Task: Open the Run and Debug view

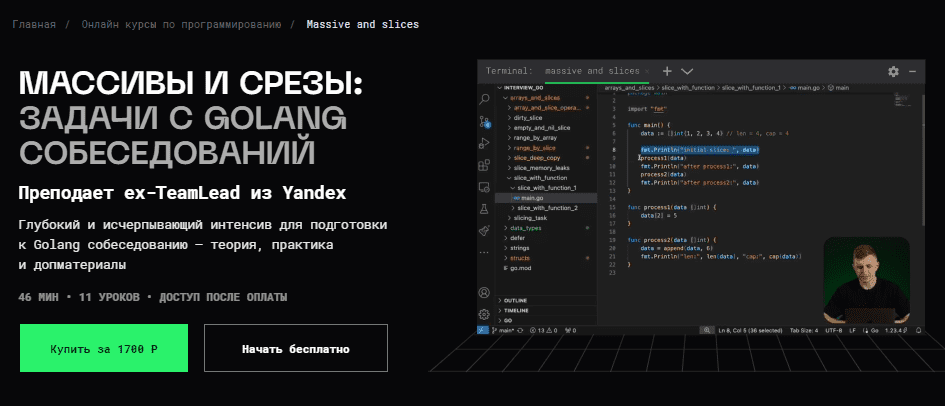Action: tap(485, 143)
